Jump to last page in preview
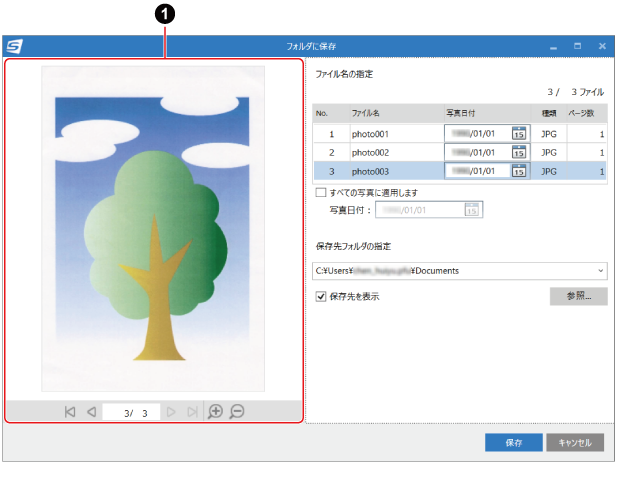 point(192,412)
